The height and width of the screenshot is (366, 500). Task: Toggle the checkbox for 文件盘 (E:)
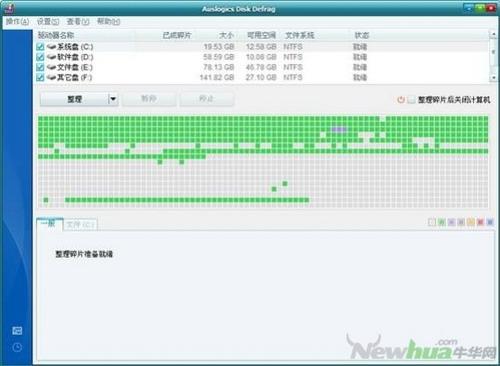[40, 67]
